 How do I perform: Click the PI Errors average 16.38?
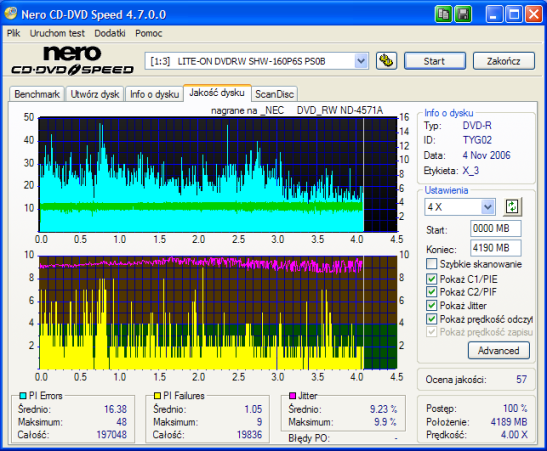pos(115,409)
